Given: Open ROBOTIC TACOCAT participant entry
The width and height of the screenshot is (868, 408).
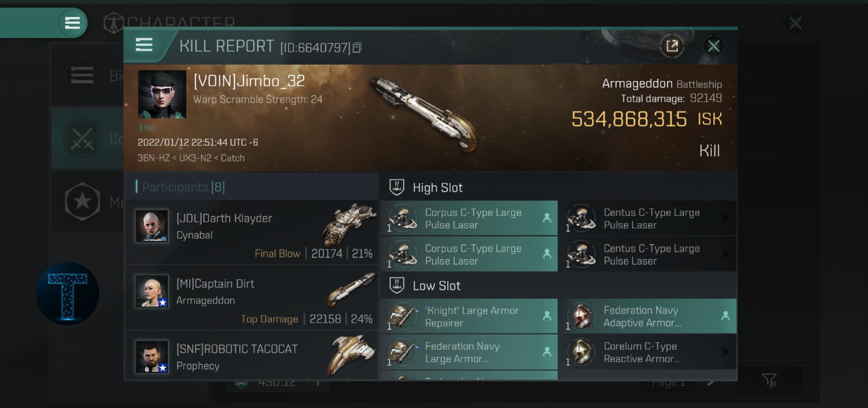Looking at the screenshot, I should click(x=252, y=355).
